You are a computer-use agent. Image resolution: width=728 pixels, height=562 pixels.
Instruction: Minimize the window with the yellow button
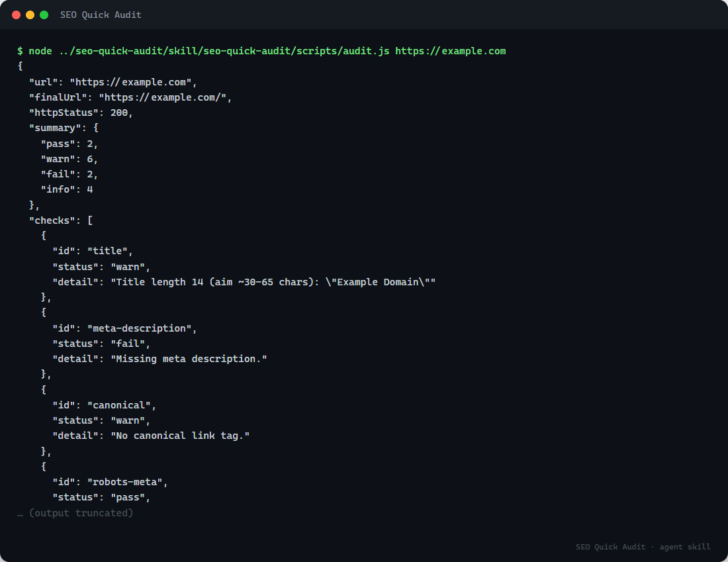pos(30,15)
